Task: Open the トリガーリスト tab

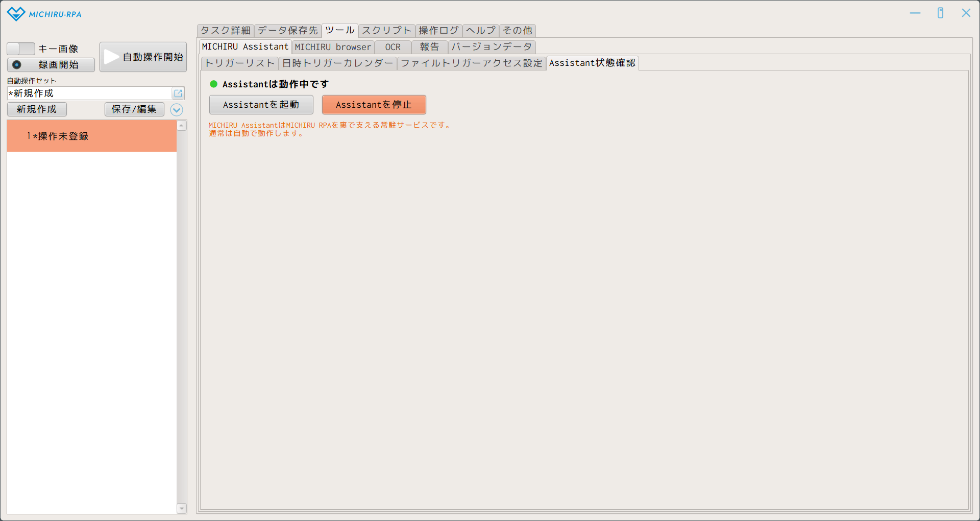Action: [239, 63]
